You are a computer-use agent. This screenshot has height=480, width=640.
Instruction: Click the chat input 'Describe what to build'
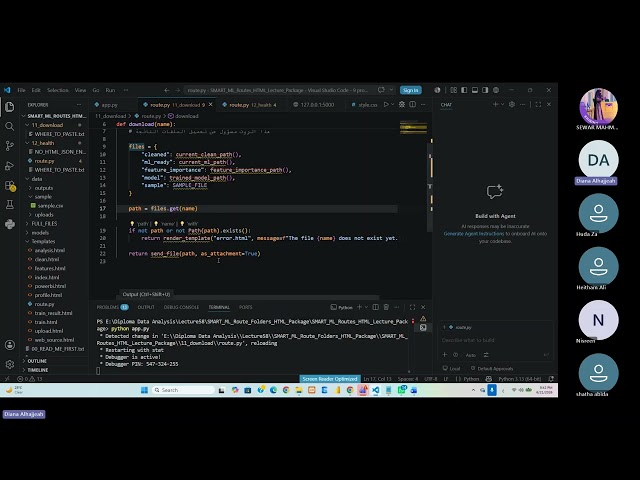point(496,340)
